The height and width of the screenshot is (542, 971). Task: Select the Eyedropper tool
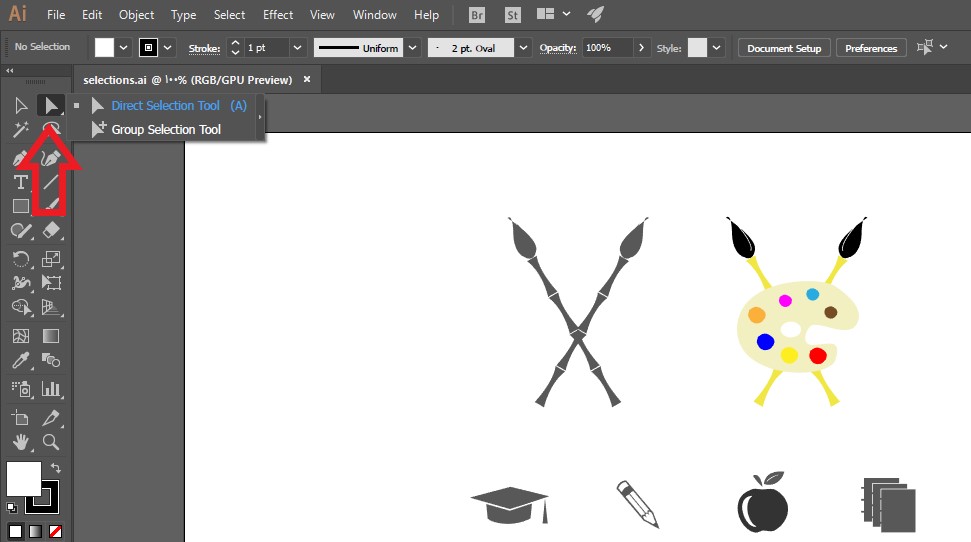click(20, 361)
